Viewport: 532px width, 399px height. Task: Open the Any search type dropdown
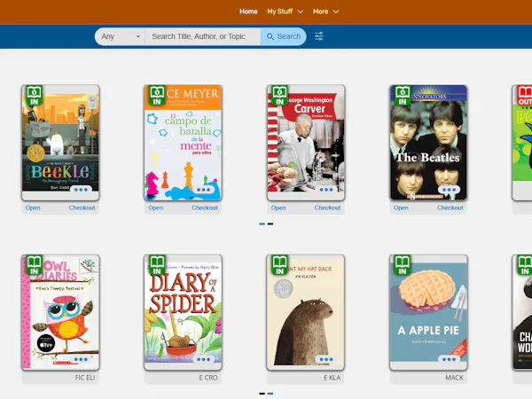[120, 36]
